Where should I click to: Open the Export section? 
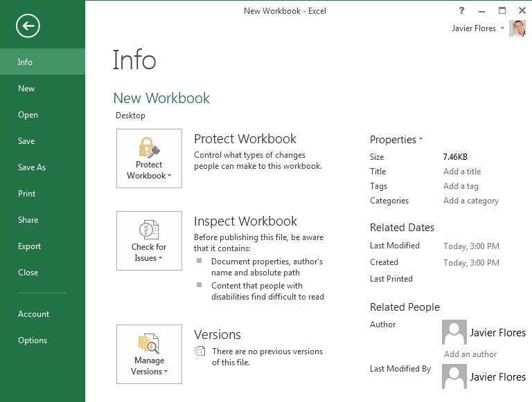point(29,246)
